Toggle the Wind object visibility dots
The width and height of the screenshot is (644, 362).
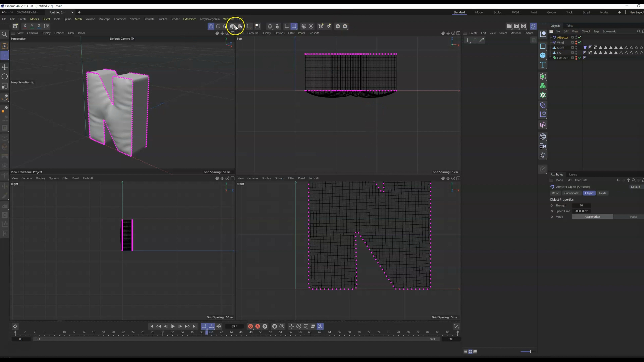[576, 42]
